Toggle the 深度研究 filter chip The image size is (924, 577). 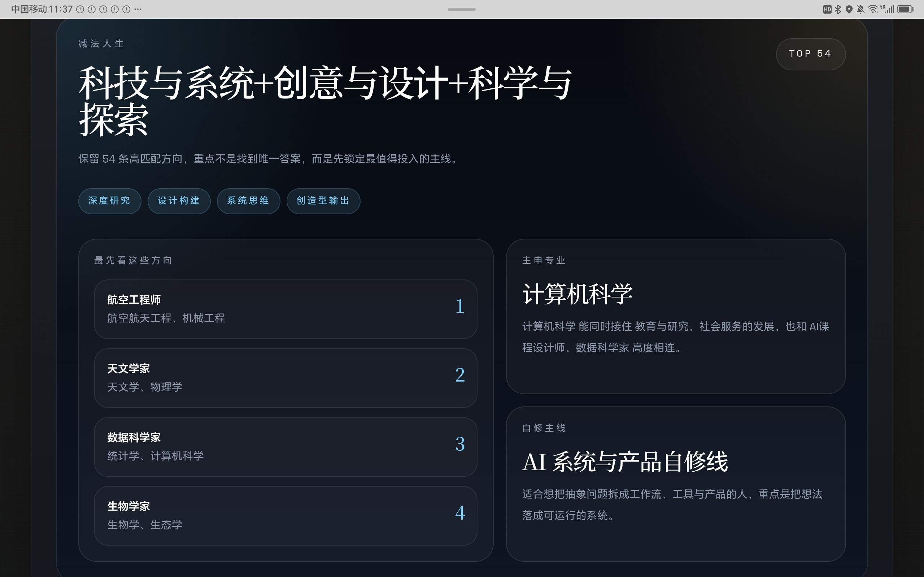110,201
